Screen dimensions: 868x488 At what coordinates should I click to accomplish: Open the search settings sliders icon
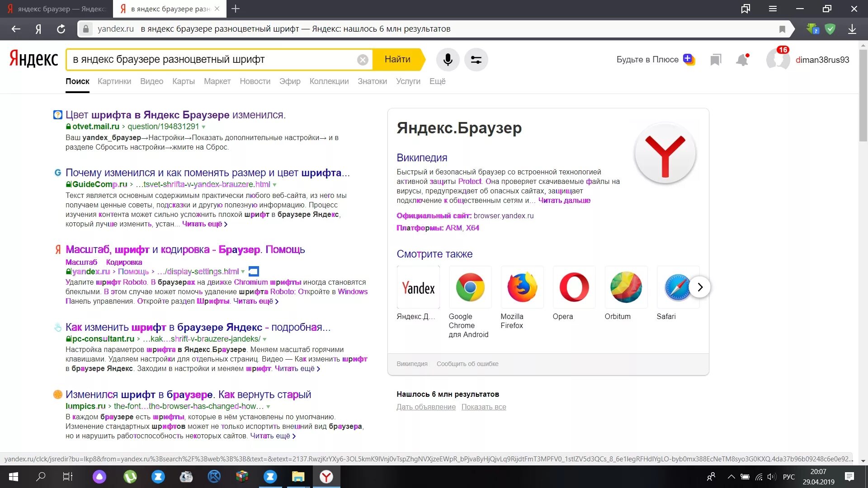476,60
